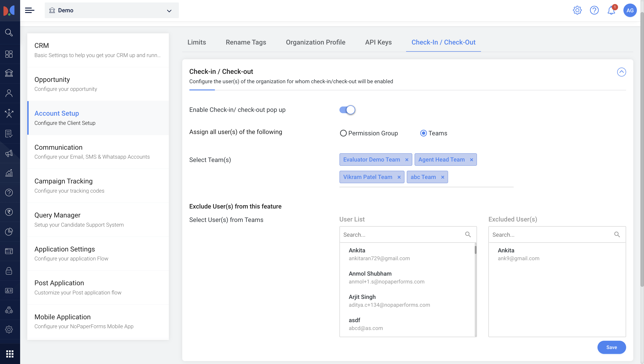
Task: Open the search icon in left sidebar
Action: click(9, 33)
